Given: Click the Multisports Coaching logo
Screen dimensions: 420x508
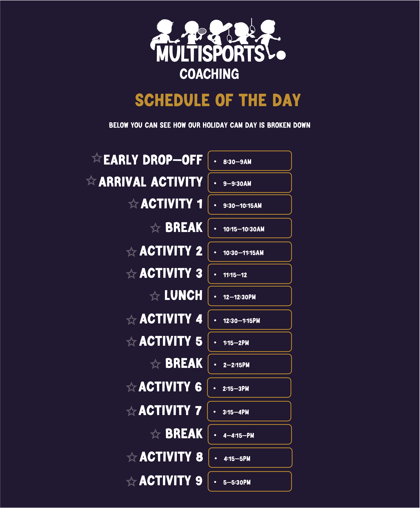Looking at the screenshot, I should tap(218, 50).
